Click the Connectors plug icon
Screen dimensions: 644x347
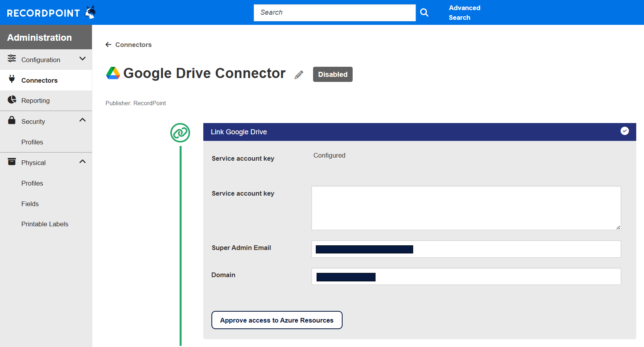(12, 79)
